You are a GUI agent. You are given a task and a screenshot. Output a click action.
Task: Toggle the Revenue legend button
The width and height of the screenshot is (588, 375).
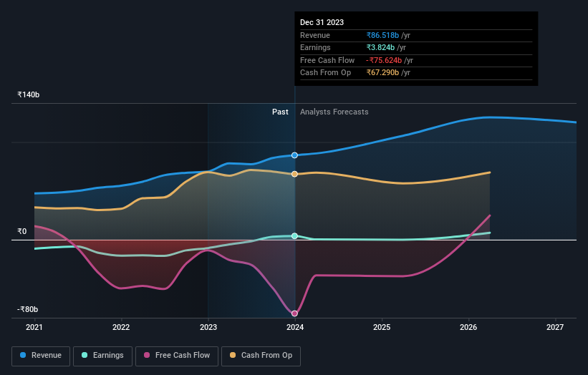[x=41, y=356]
